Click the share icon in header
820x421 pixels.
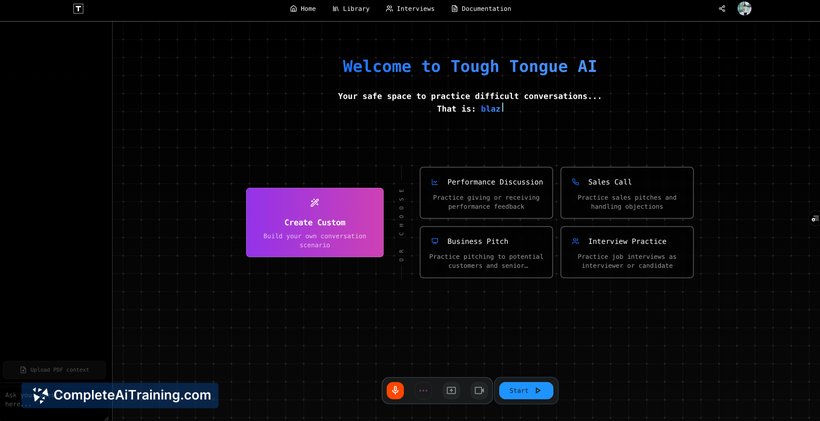click(722, 8)
